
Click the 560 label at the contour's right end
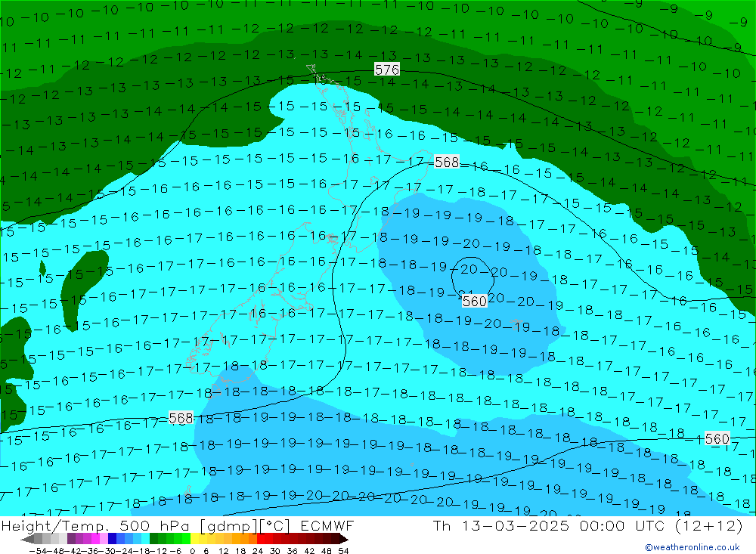pos(717,439)
